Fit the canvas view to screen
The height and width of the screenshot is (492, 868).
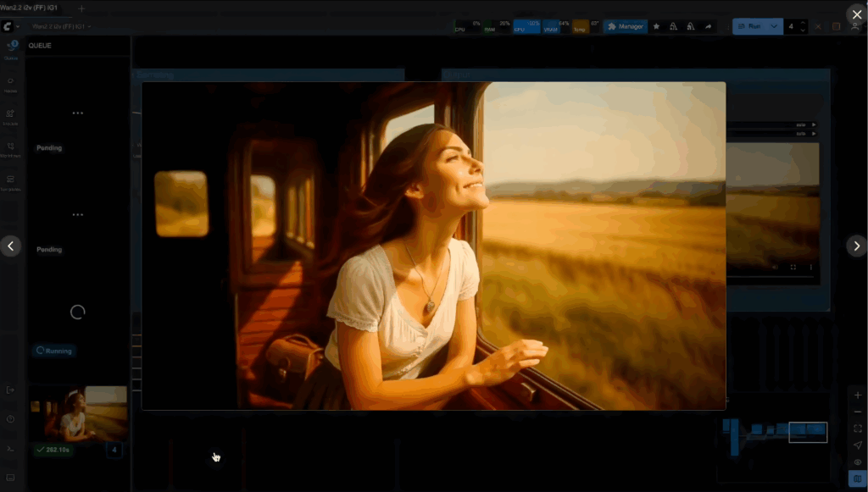point(858,428)
